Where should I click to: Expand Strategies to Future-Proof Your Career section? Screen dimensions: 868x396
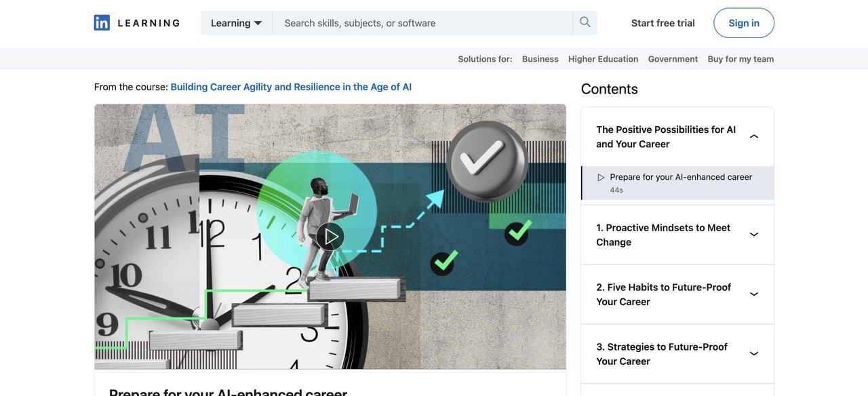click(754, 354)
